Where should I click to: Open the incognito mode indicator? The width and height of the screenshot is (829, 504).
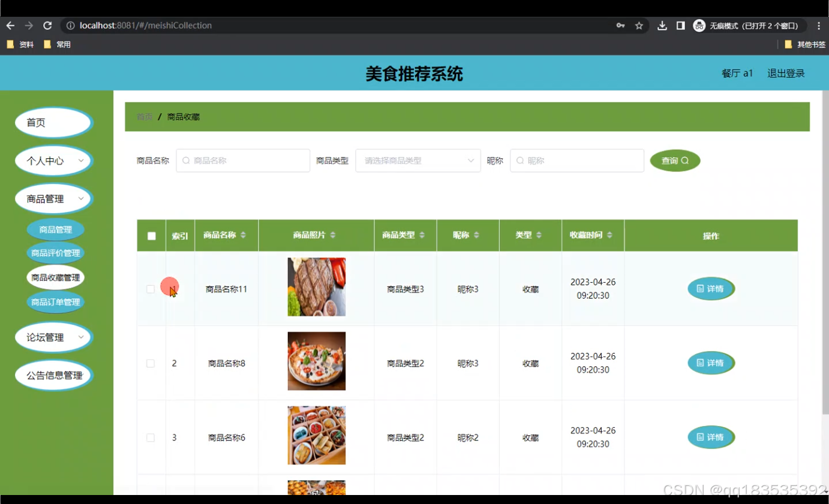747,26
